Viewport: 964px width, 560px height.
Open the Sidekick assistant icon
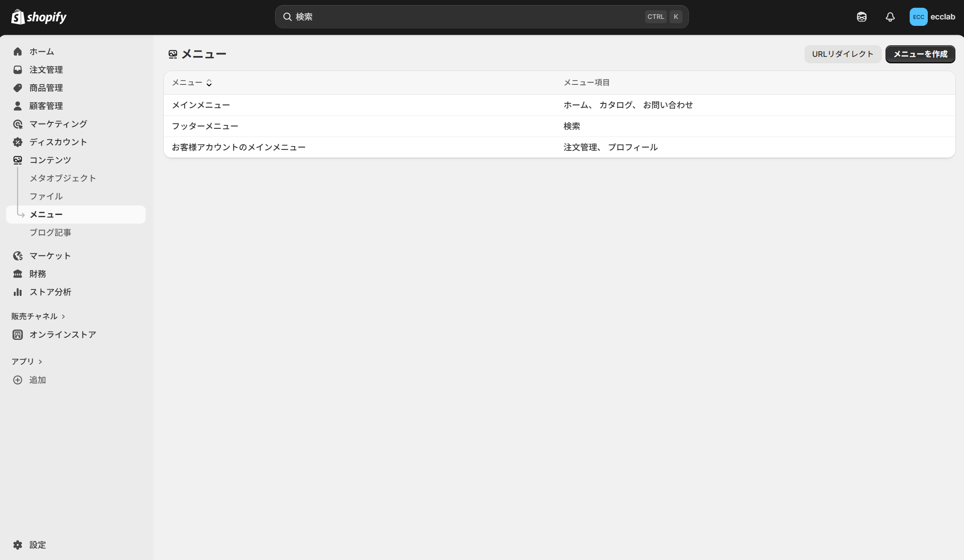coord(861,17)
